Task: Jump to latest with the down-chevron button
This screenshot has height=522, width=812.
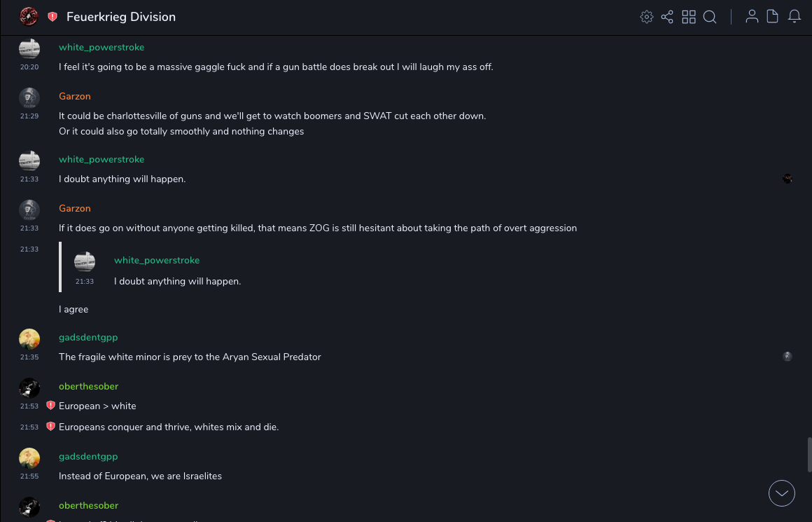Action: tap(782, 493)
